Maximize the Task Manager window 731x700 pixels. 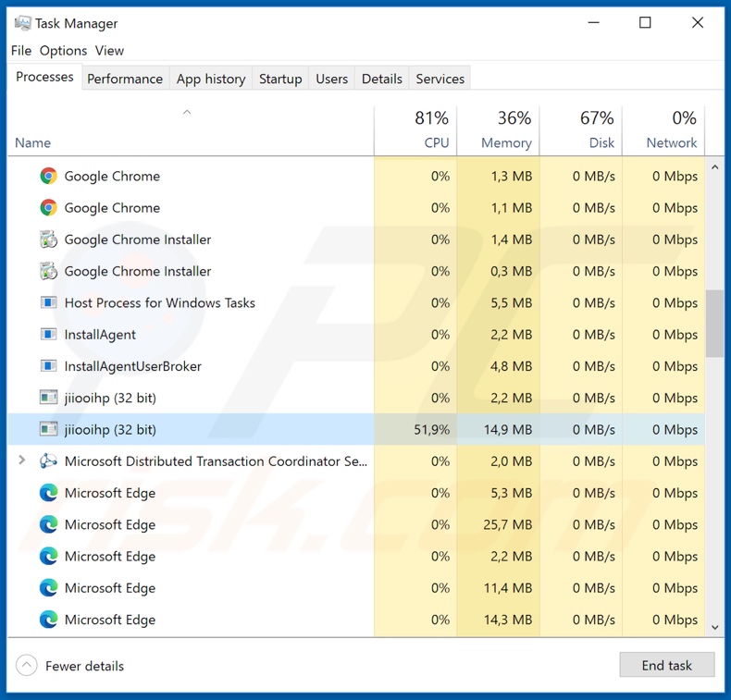[x=645, y=22]
